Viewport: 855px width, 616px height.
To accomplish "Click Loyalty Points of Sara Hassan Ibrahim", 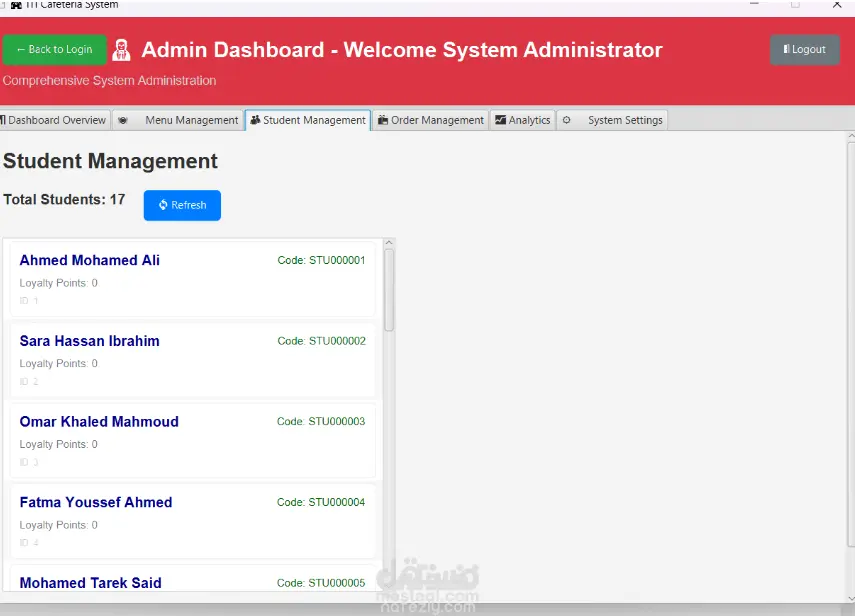I will tap(58, 364).
